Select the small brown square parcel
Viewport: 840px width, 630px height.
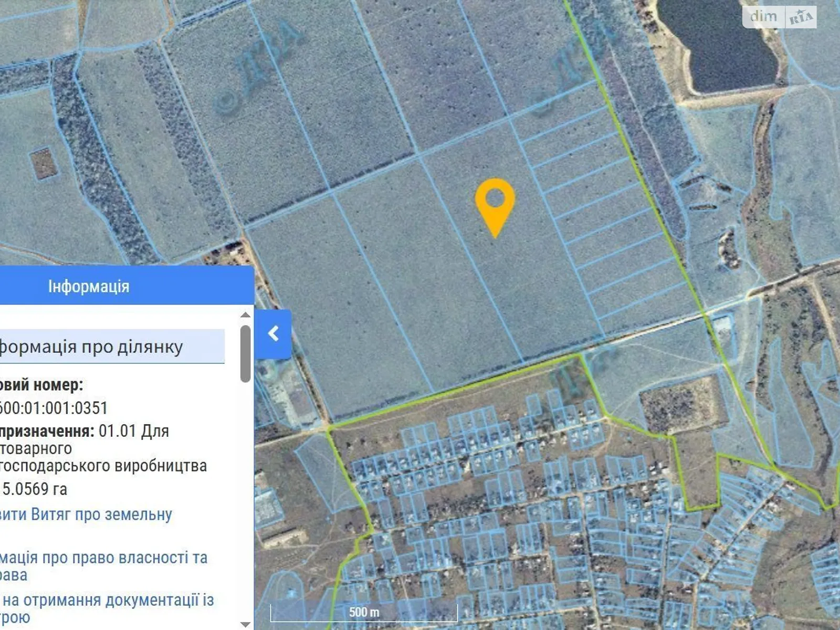(x=44, y=163)
